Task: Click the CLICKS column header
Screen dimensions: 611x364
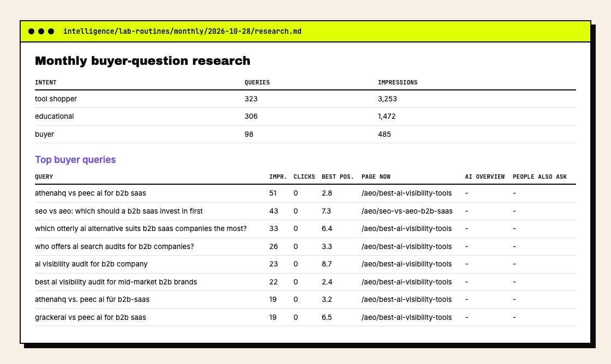Action: 304,177
